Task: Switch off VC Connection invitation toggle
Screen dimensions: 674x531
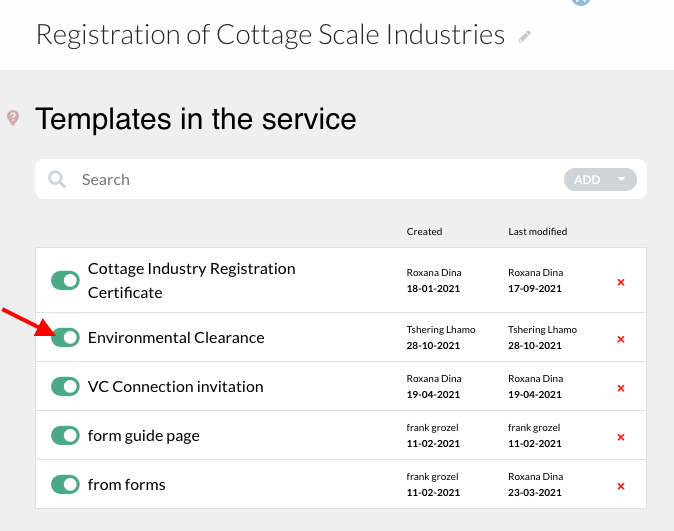Action: click(x=65, y=386)
